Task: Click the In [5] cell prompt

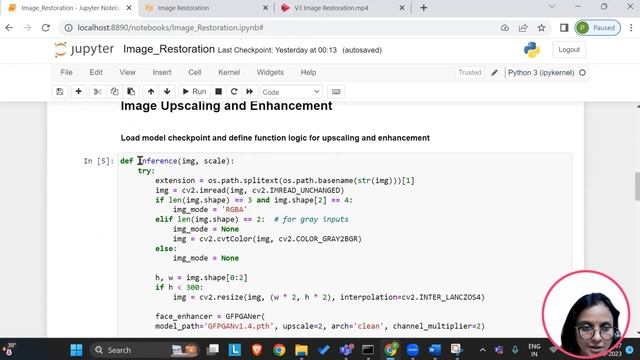Action: tap(98, 161)
